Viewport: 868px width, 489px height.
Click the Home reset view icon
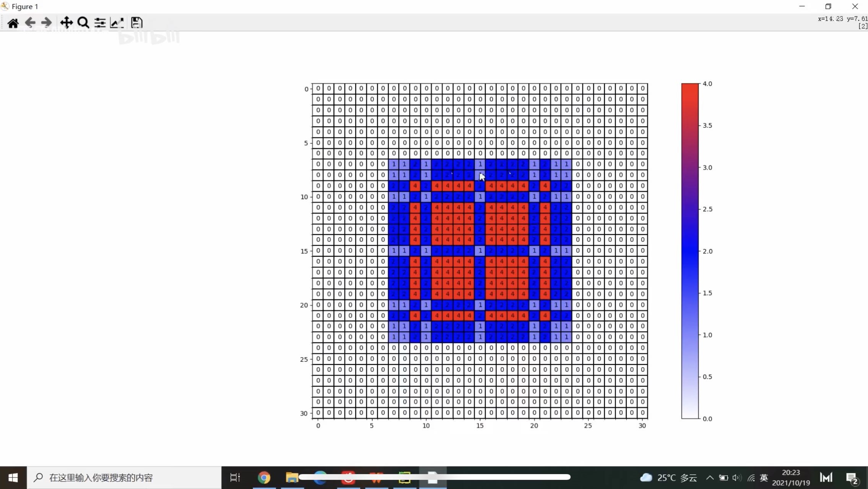(x=13, y=23)
